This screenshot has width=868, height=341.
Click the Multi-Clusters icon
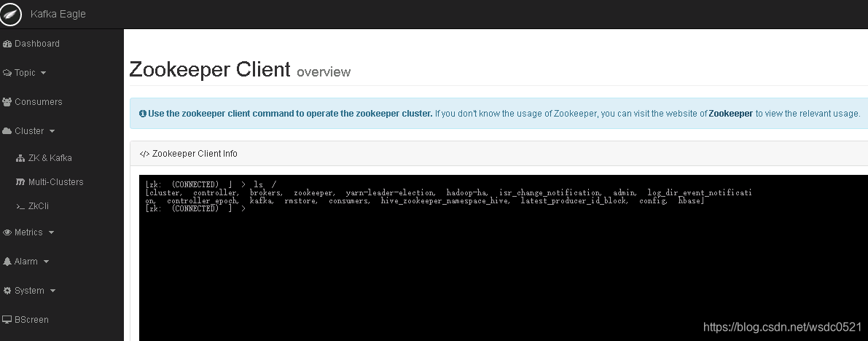click(x=20, y=182)
